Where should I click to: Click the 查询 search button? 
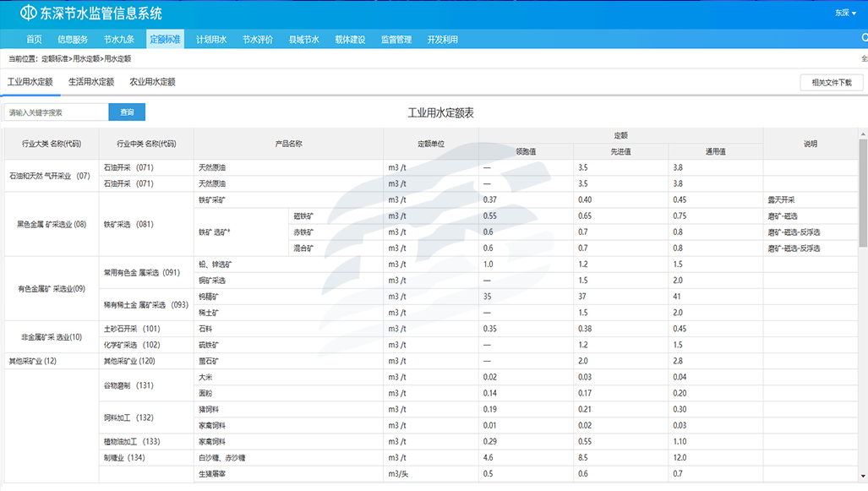point(127,112)
